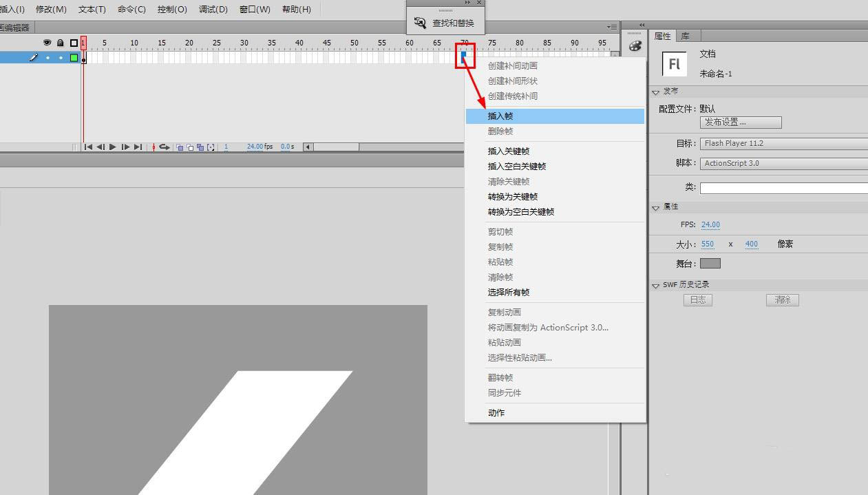Open the gray 舞台 color swatch

point(710,263)
